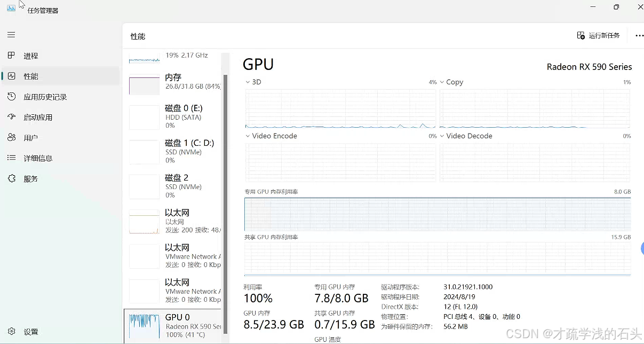The width and height of the screenshot is (644, 344).
Task: Open the three-dot more options menu
Action: (x=639, y=36)
